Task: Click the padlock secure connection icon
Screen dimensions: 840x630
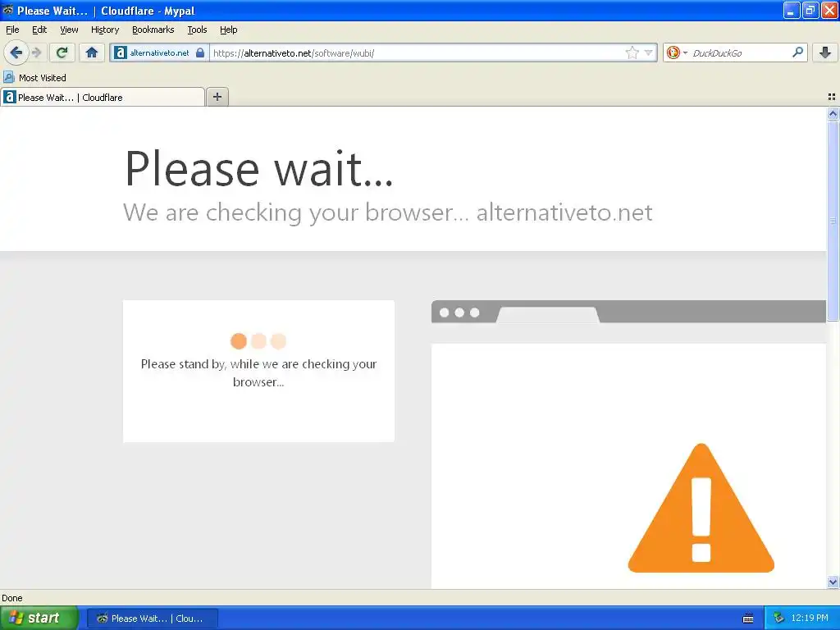Action: [200, 52]
